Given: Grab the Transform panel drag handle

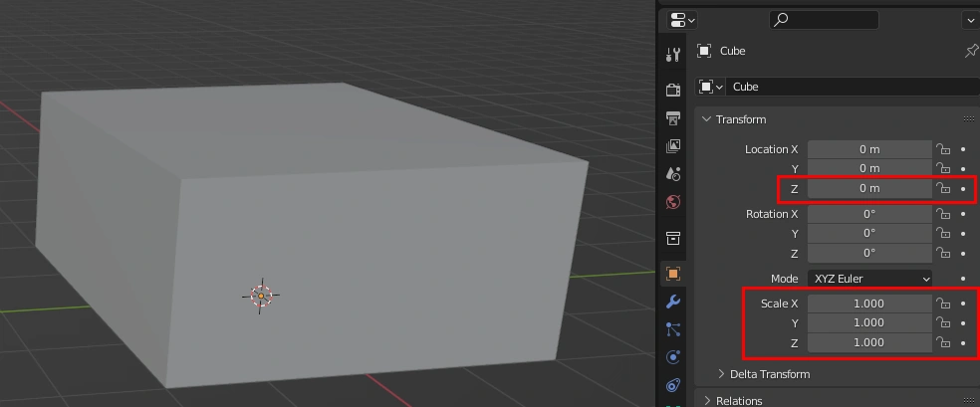Looking at the screenshot, I should (969, 119).
